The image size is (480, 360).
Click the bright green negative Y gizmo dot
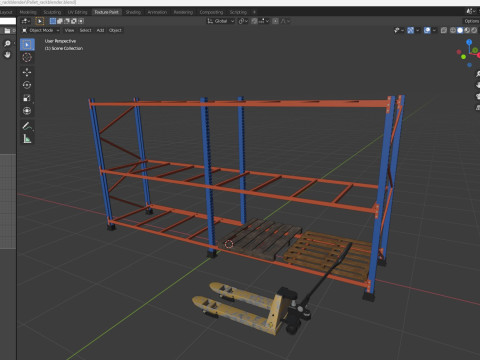tap(463, 57)
